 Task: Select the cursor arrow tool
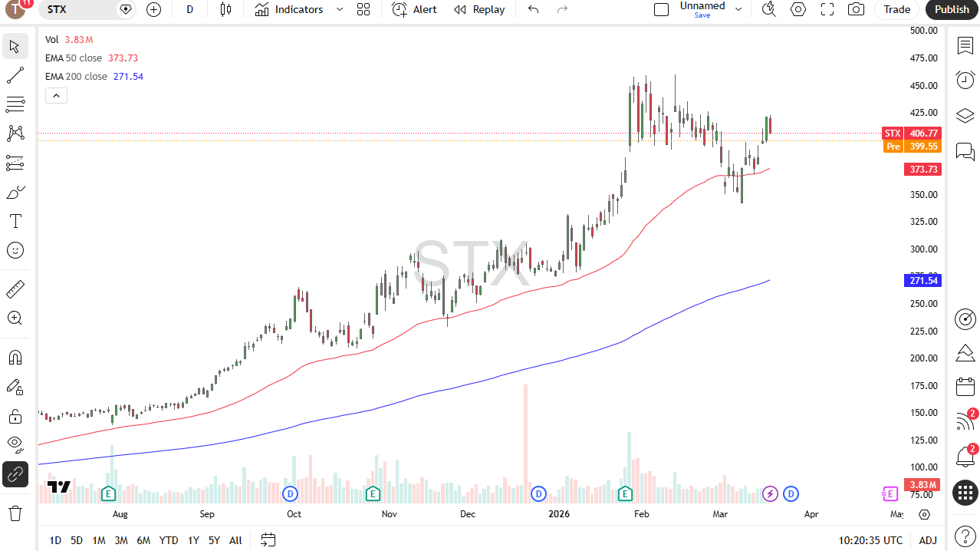pyautogui.click(x=15, y=46)
